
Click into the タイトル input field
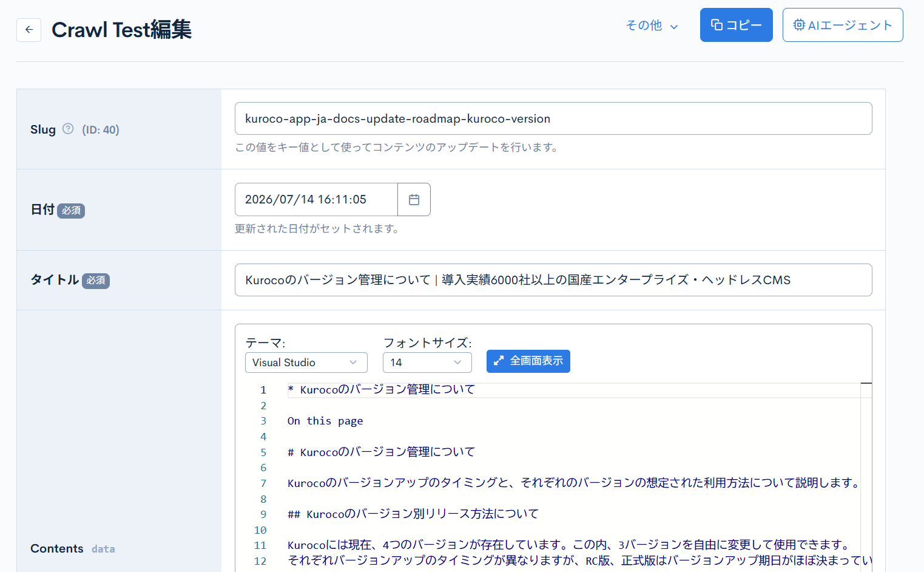click(553, 280)
